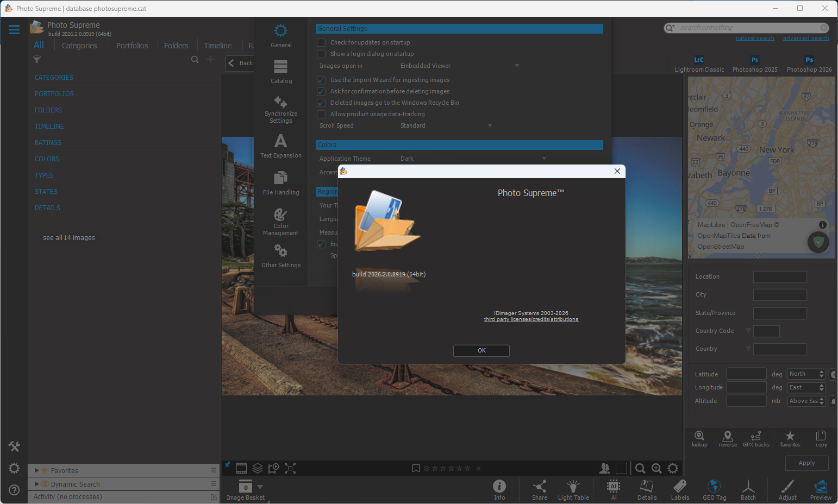
Task: Click the GPX tracks icon
Action: click(x=755, y=438)
